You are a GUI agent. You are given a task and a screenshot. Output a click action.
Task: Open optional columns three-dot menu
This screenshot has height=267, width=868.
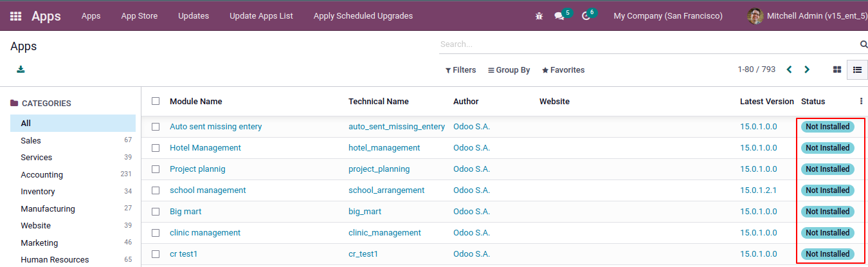tap(861, 101)
